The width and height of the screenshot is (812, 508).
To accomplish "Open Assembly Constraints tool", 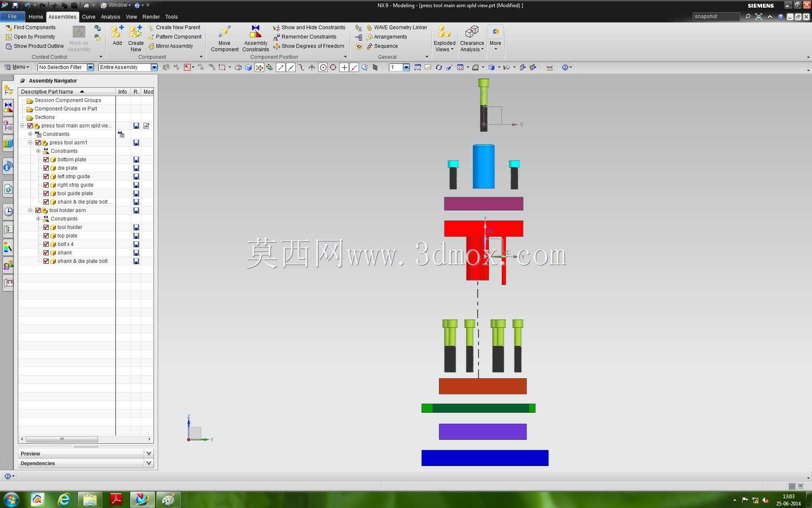I will pos(255,38).
